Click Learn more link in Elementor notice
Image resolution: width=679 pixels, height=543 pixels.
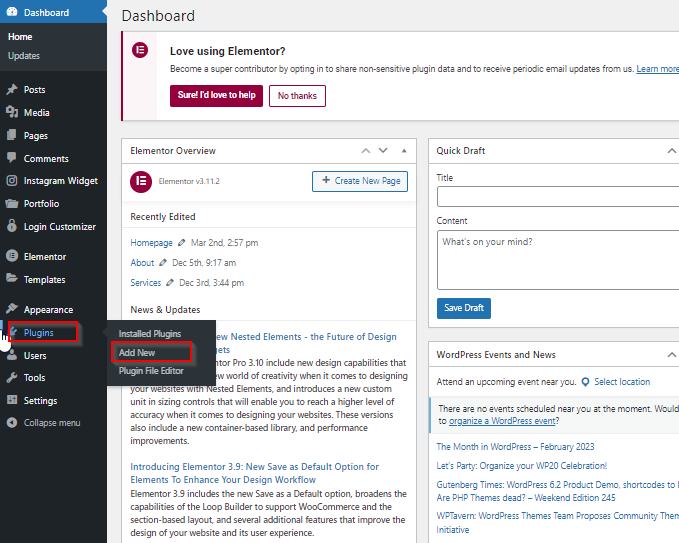coord(657,69)
